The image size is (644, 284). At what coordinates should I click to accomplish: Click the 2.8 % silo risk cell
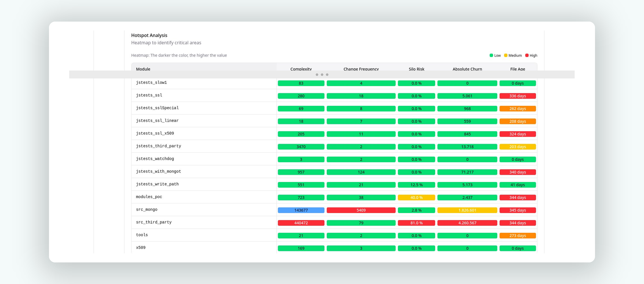[x=416, y=210]
